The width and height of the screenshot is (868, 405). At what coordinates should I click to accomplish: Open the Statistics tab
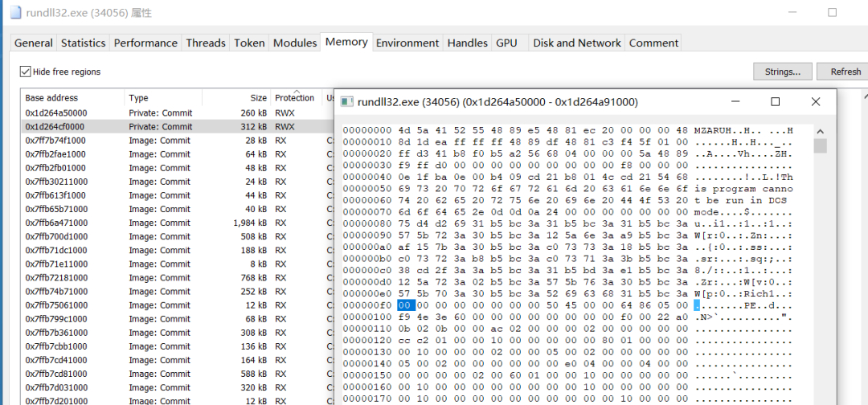83,43
